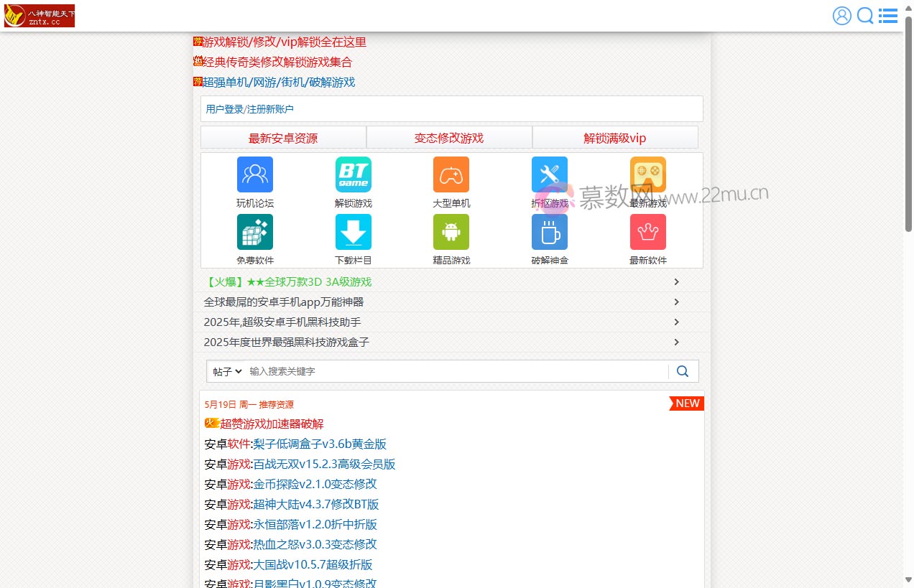
Task: Open the 用户登录/注册新账户 link
Action: click(249, 108)
